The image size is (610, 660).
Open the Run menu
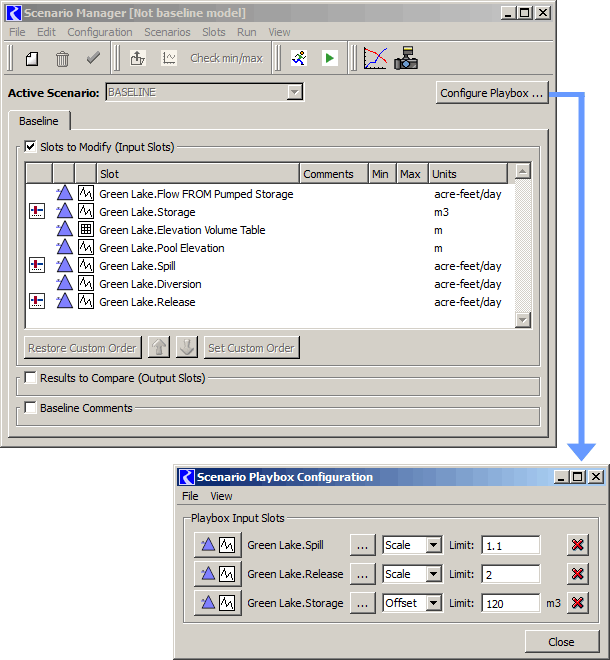(x=247, y=32)
